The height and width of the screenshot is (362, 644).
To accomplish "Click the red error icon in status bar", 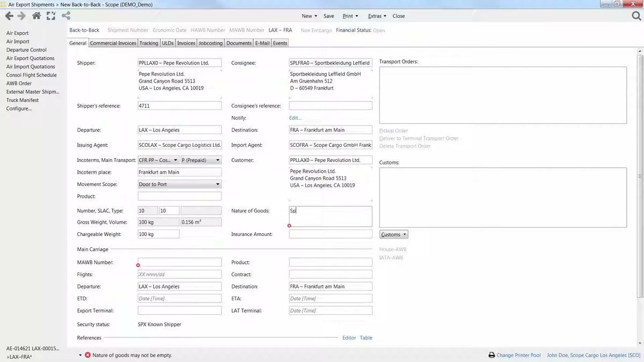I will [87, 355].
